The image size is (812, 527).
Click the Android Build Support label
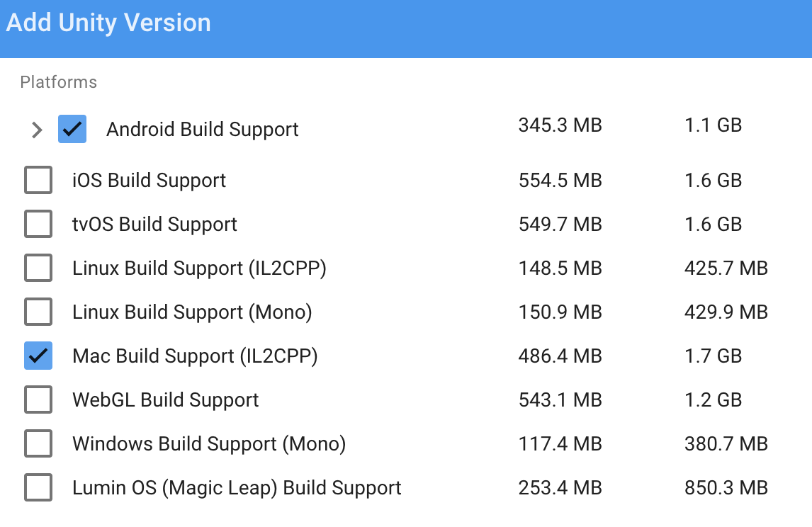[202, 130]
